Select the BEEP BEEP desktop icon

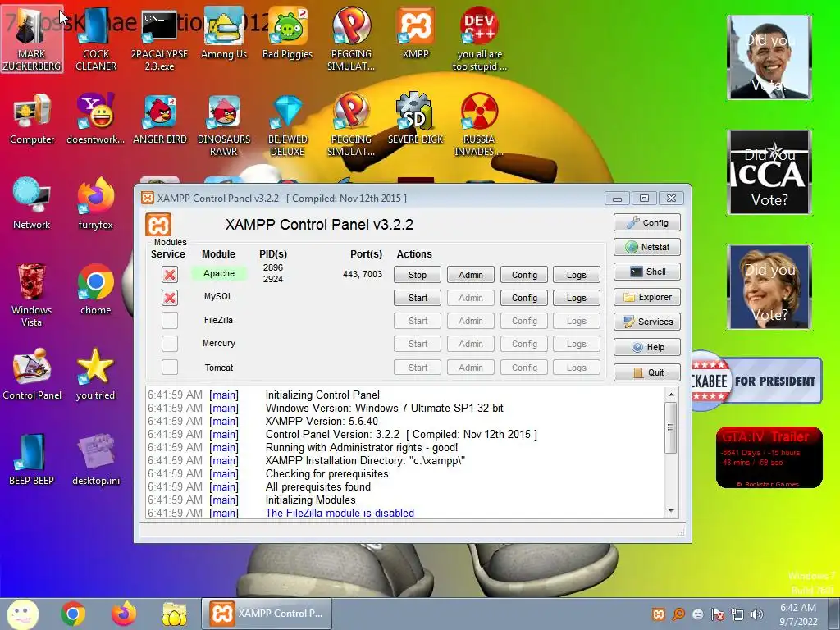tap(32, 459)
